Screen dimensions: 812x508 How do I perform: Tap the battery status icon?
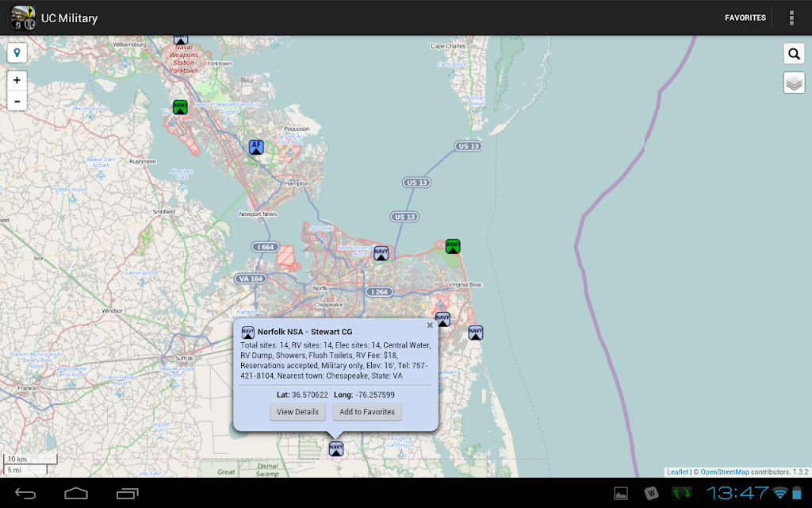[x=797, y=493]
